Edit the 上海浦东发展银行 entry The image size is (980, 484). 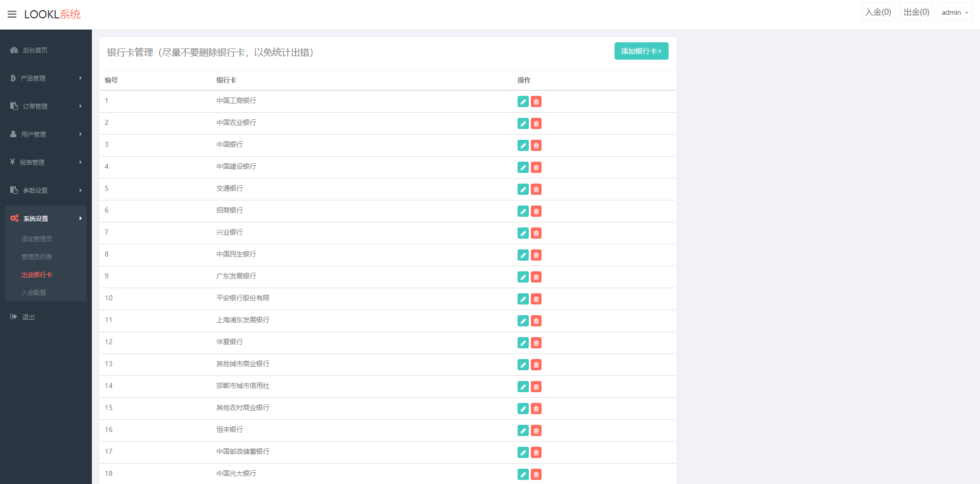[523, 321]
